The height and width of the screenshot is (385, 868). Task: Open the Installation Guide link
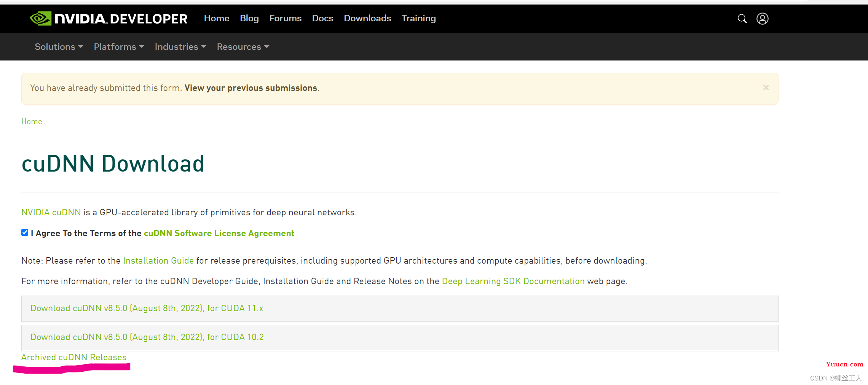pyautogui.click(x=158, y=261)
